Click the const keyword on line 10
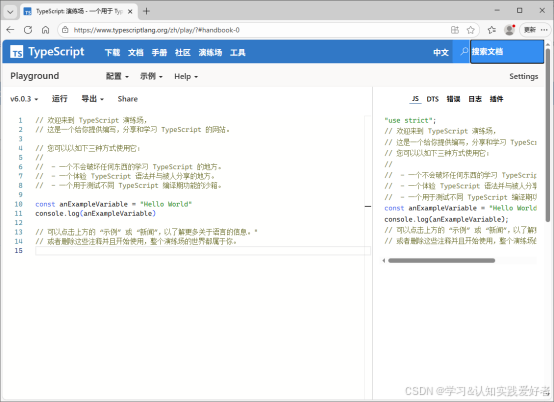This screenshot has width=554, height=402. tap(45, 204)
